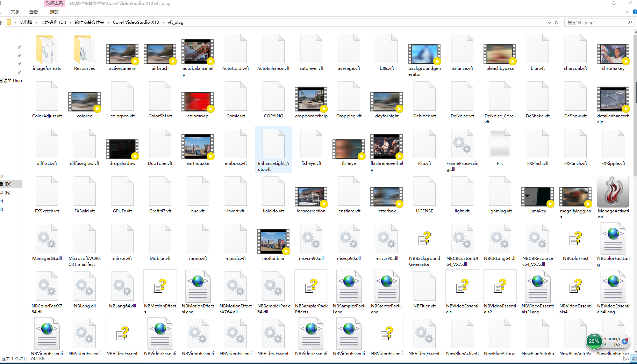The height and width of the screenshot is (364, 637).
Task: Click 本地磁盘 (D:) in the breadcrumb
Action: coord(53,22)
